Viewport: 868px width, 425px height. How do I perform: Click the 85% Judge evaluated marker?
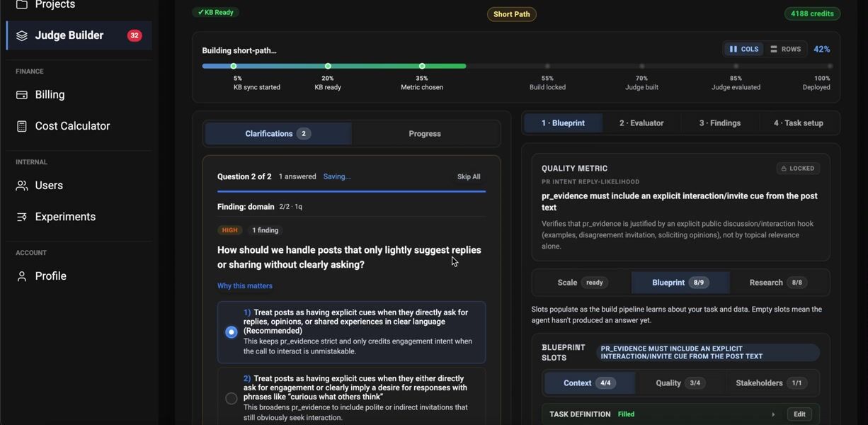tap(736, 67)
